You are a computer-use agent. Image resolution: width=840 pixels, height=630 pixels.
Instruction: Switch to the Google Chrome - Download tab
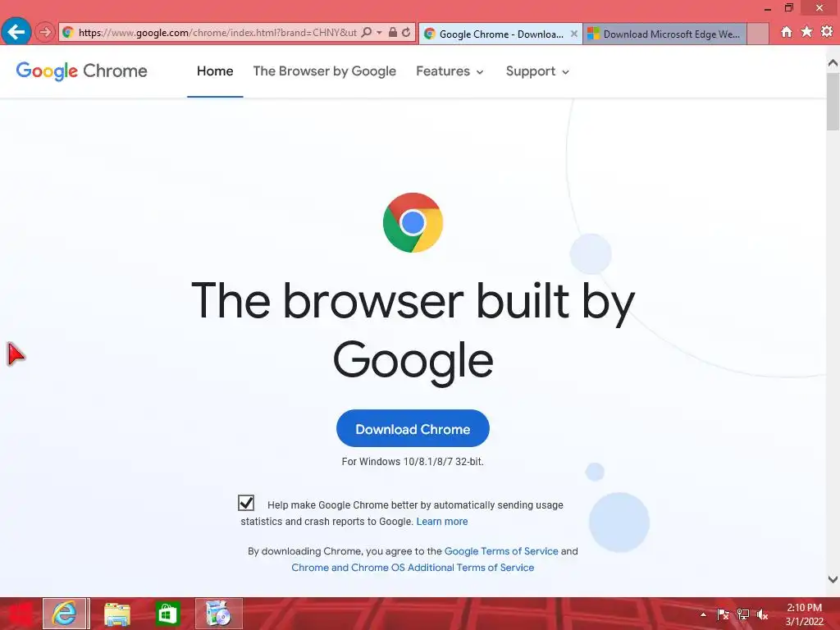[500, 34]
